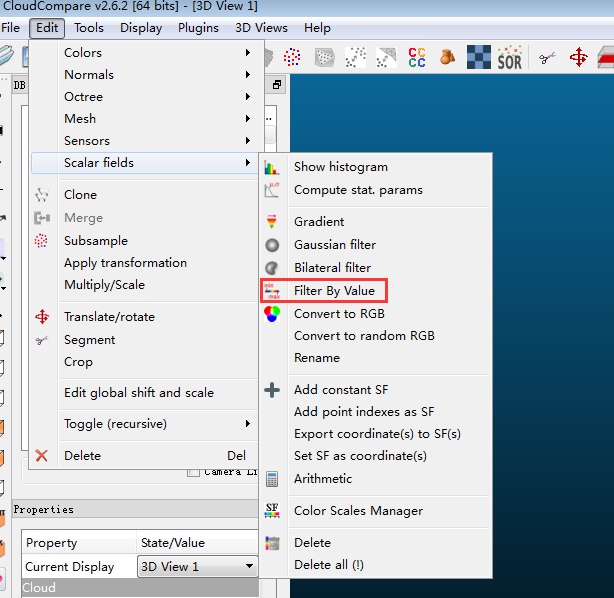This screenshot has width=614, height=598.
Task: Click the Properties panel title
Action: tap(43, 509)
